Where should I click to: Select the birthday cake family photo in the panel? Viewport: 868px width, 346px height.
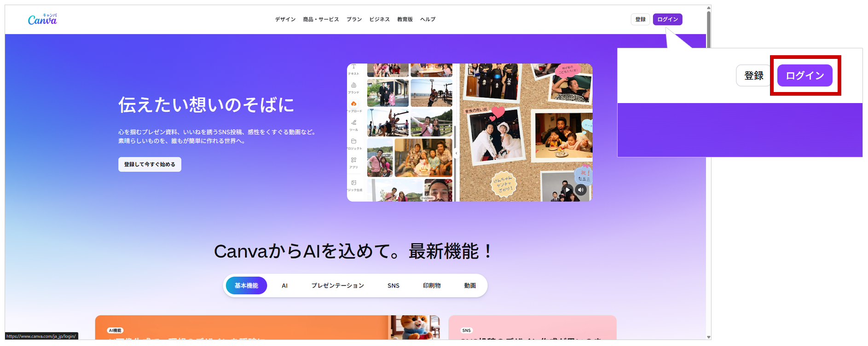[423, 158]
